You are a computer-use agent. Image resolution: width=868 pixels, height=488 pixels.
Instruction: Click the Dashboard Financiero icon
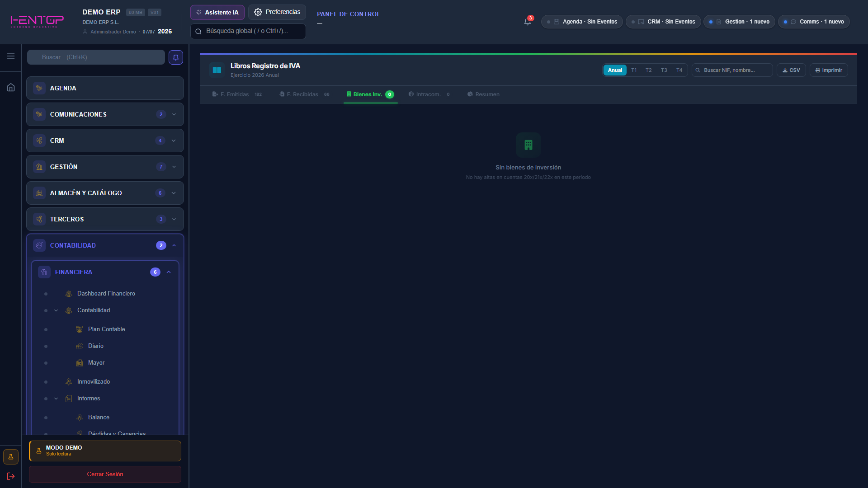(x=69, y=294)
